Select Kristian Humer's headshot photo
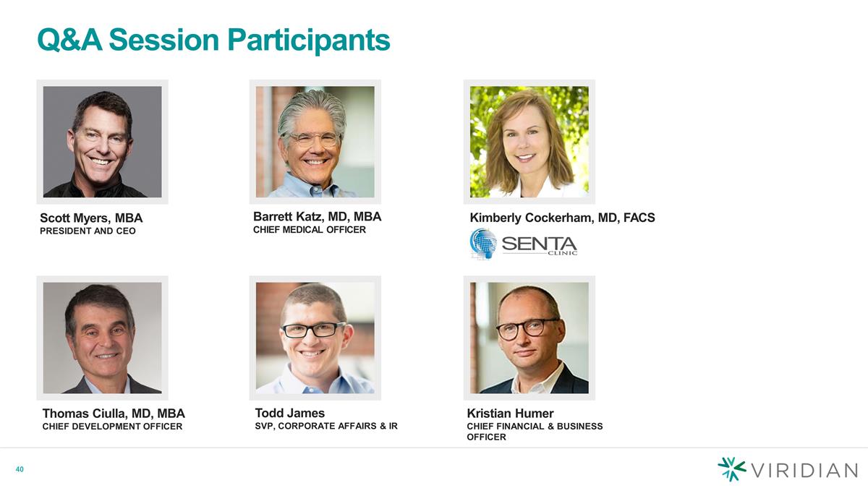Screen dimensions: 868x488 pyautogui.click(x=529, y=338)
